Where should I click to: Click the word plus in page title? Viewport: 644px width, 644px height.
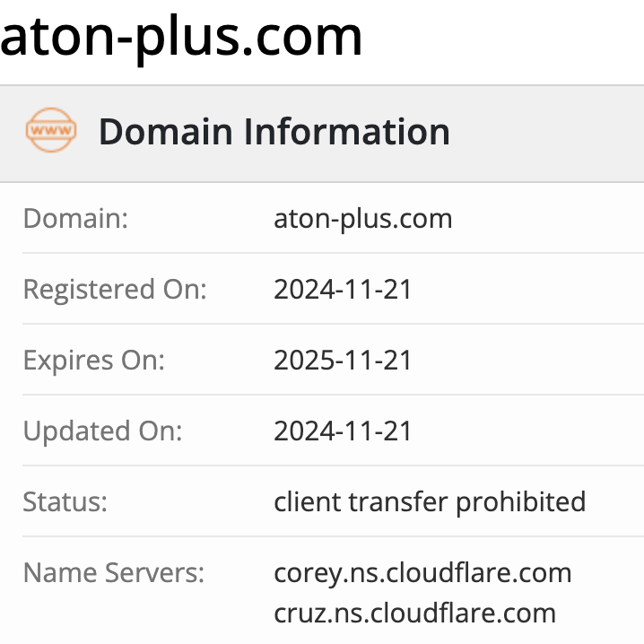(187, 38)
